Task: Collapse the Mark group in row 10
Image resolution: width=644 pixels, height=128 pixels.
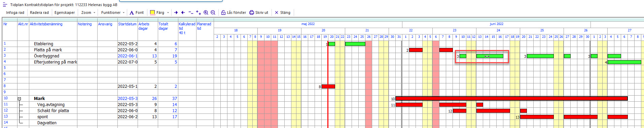Action: coord(20,99)
